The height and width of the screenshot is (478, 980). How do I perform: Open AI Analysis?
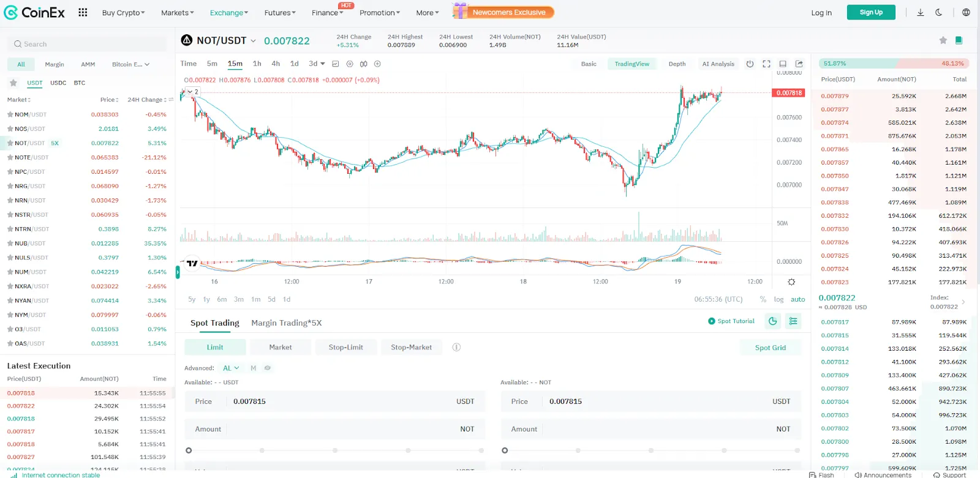pyautogui.click(x=718, y=64)
